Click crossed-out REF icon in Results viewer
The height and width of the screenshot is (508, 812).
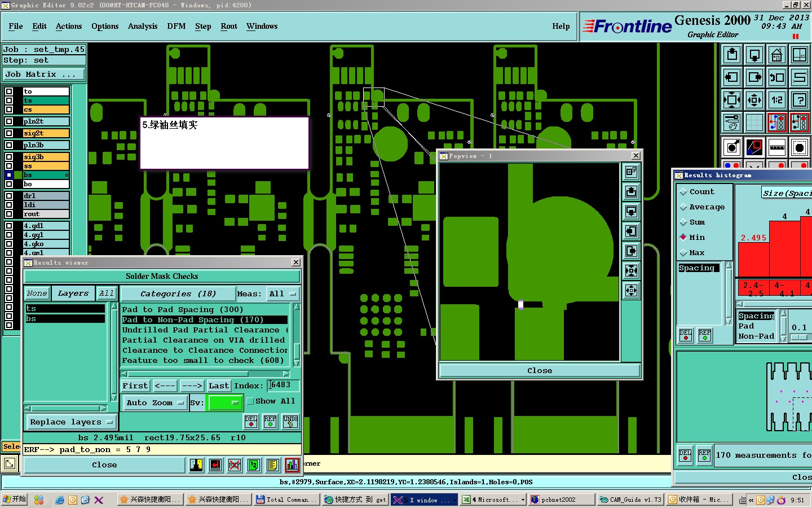coord(235,465)
